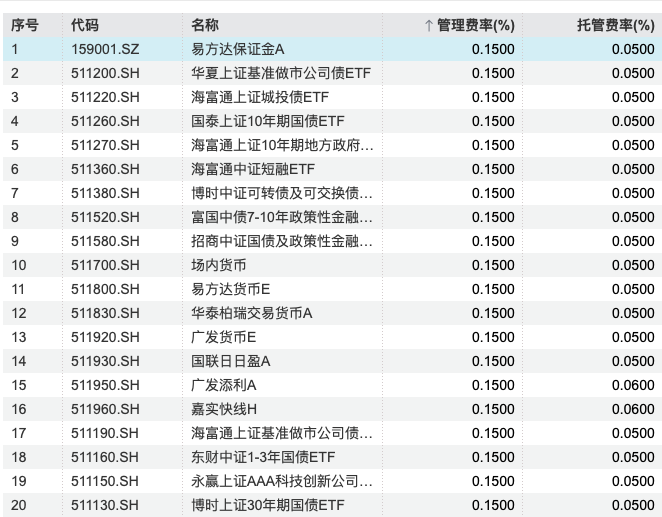The image size is (662, 517).
Task: Select code 511200.SH
Action: point(105,73)
